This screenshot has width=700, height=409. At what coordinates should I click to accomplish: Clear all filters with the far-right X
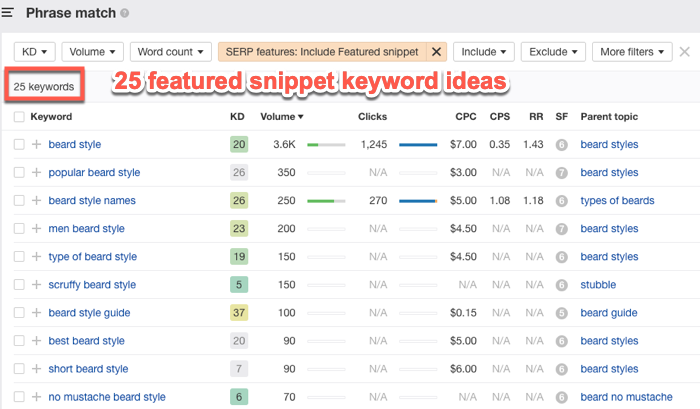coord(684,52)
